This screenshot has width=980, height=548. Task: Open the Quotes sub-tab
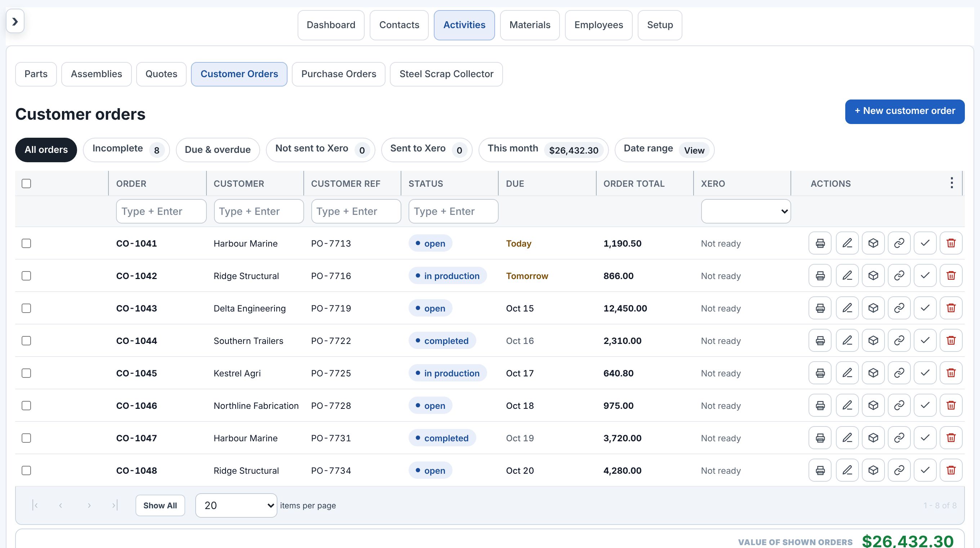[161, 74]
